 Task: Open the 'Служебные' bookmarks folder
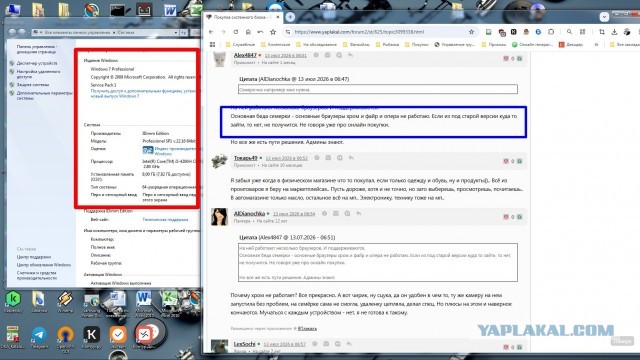(x=241, y=44)
